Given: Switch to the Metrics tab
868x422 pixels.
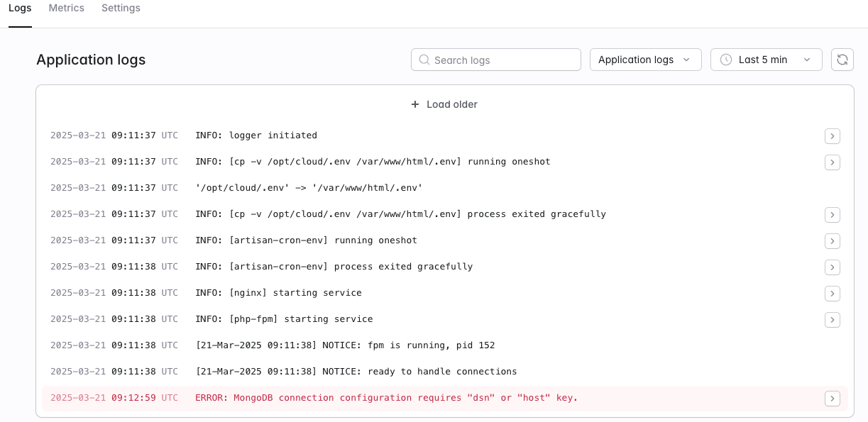Looking at the screenshot, I should (67, 8).
